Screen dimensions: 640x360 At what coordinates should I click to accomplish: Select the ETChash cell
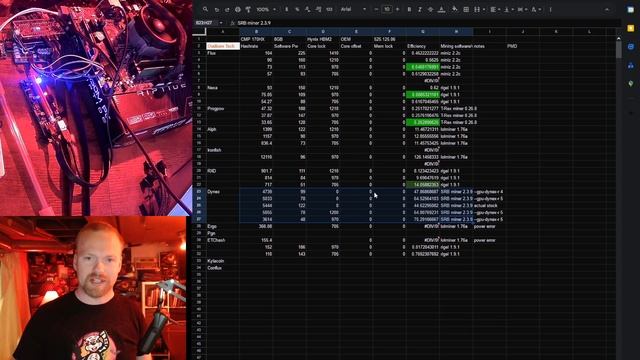(x=223, y=240)
